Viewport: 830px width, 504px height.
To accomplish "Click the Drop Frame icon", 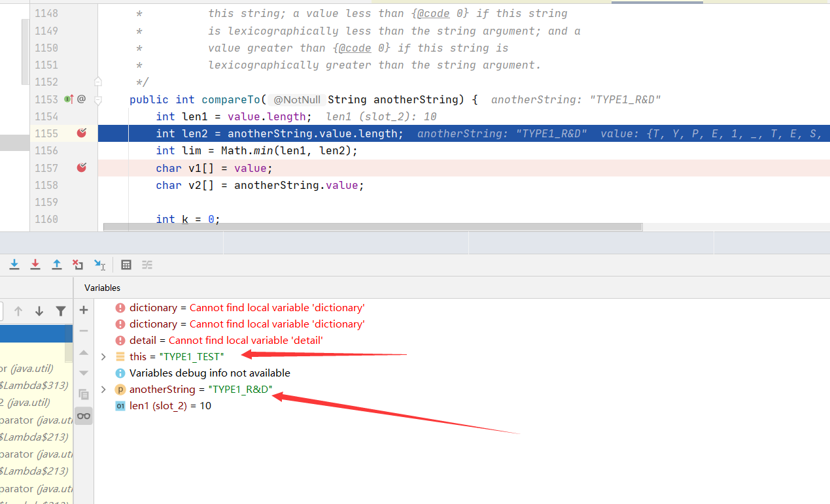I will click(x=78, y=264).
